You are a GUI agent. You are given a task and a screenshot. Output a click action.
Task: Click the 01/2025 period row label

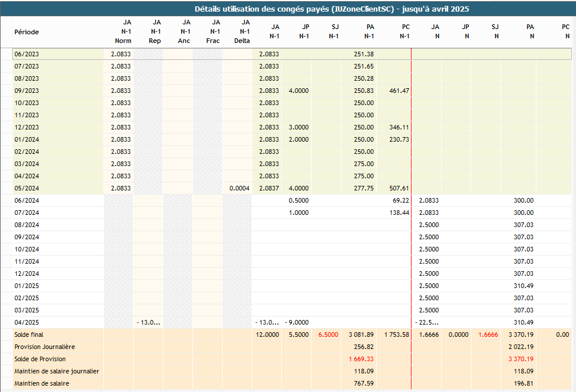pos(26,286)
